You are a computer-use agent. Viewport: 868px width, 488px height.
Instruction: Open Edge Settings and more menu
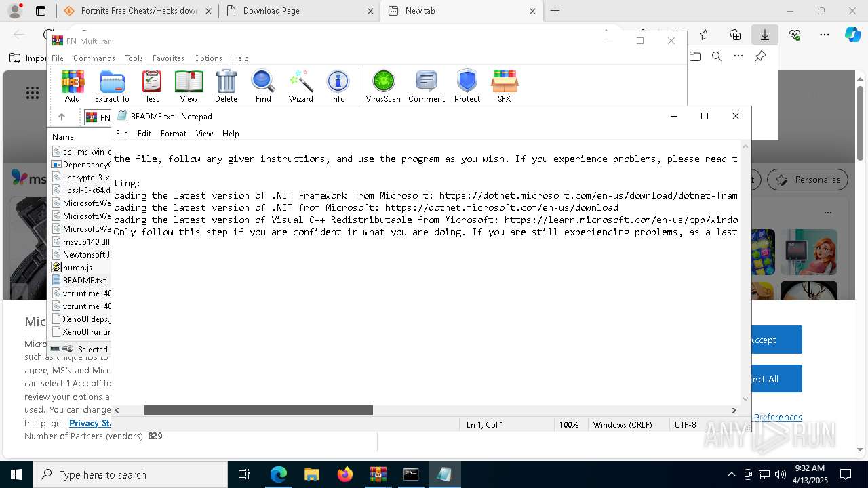point(825,35)
